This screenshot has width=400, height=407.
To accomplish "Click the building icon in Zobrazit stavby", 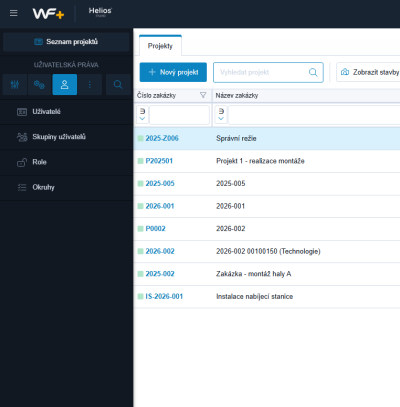I will point(345,72).
